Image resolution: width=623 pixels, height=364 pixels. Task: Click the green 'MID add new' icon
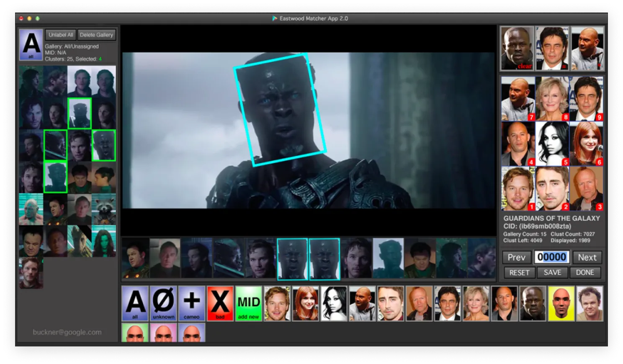pyautogui.click(x=249, y=303)
